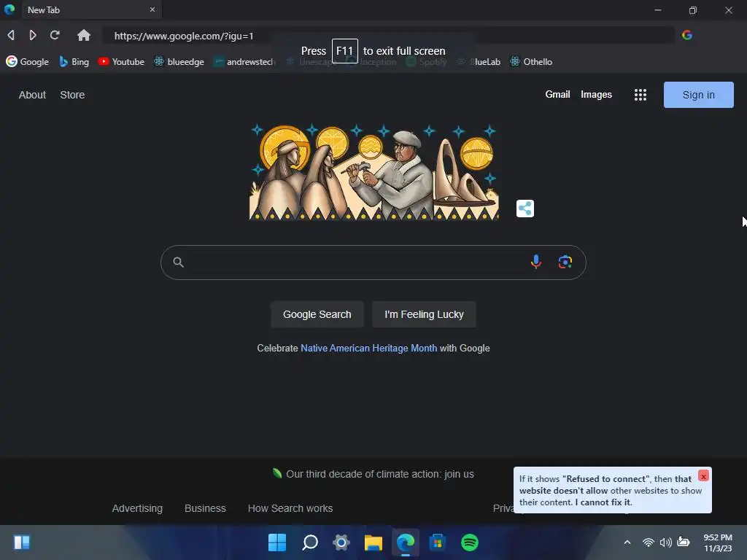The image size is (747, 560).
Task: Reload the page with refresh icon
Action: 55,35
